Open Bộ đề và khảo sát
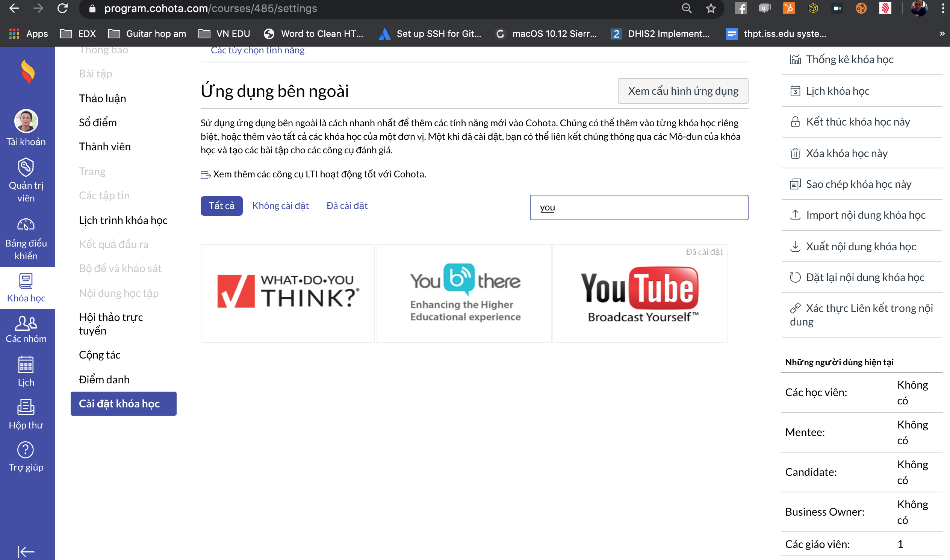This screenshot has height=560, width=950. (x=120, y=268)
